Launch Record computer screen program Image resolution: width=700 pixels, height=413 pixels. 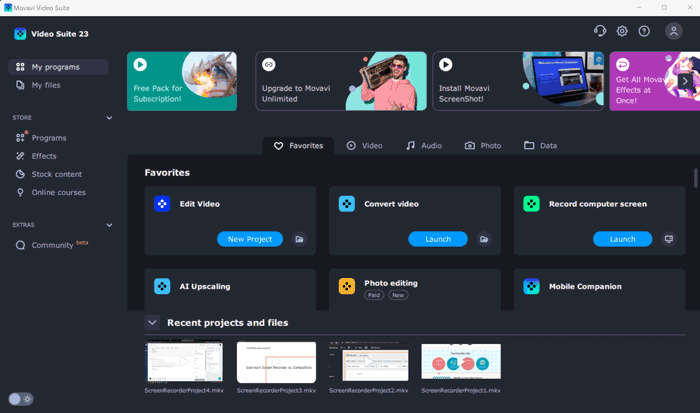pos(622,239)
